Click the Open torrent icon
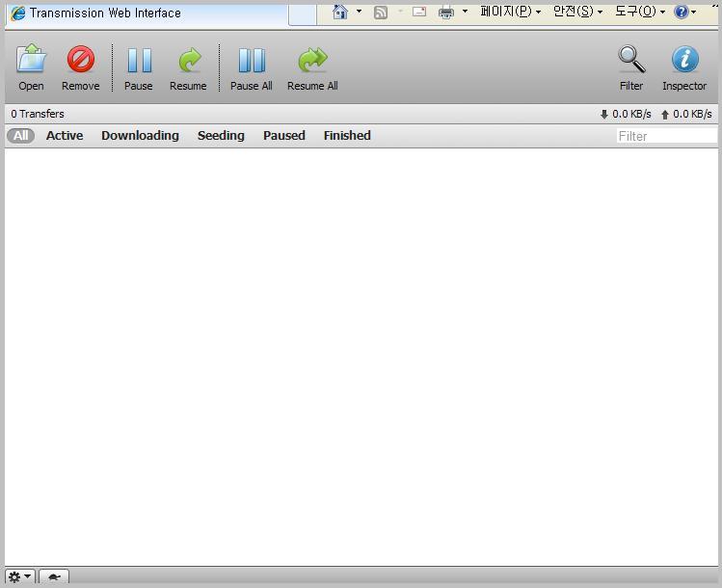Screen dimensions: 722x588 [31, 59]
